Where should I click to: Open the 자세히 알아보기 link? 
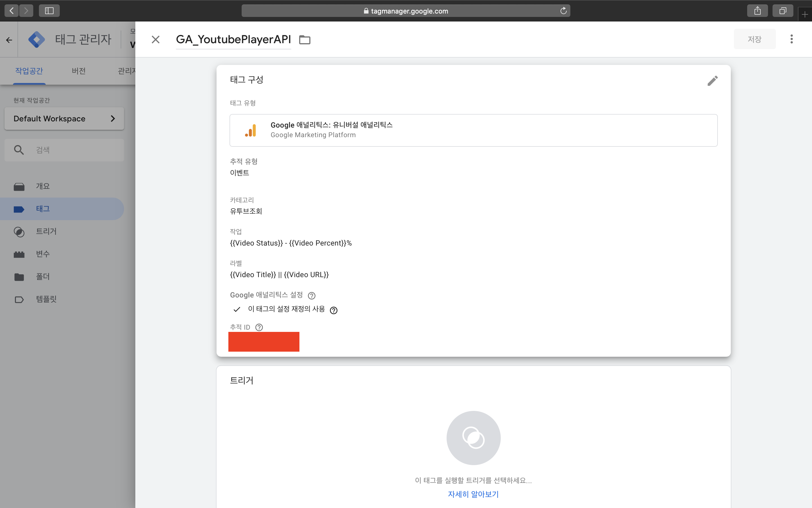473,494
